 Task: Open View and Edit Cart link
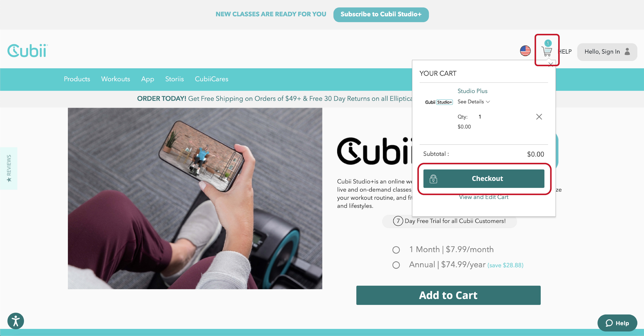point(484,197)
